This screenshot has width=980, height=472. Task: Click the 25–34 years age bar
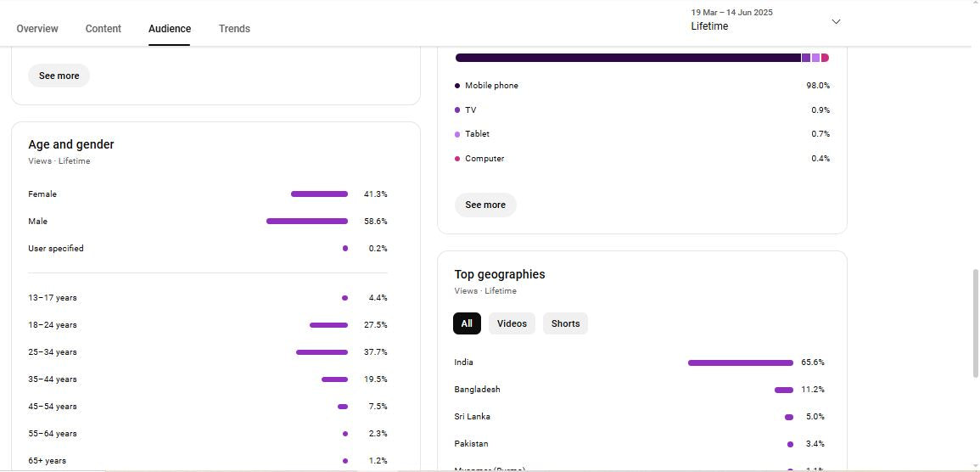(x=322, y=352)
